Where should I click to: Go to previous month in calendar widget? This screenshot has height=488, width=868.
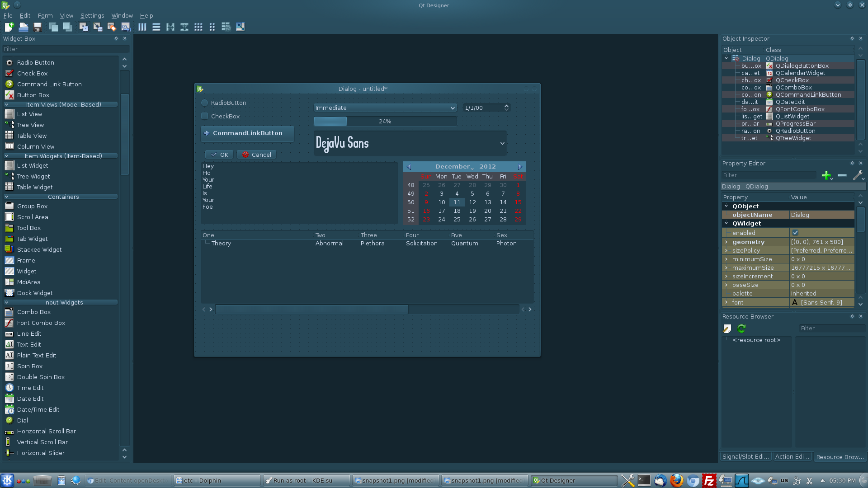click(409, 167)
